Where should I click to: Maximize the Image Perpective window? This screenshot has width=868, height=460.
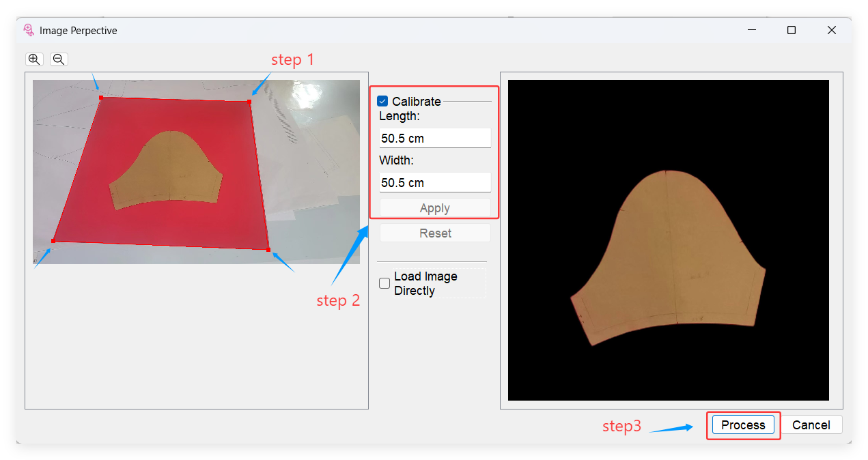792,31
